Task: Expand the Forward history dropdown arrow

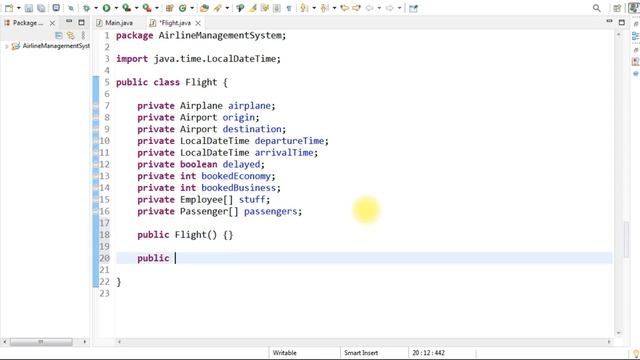Action: point(399,8)
